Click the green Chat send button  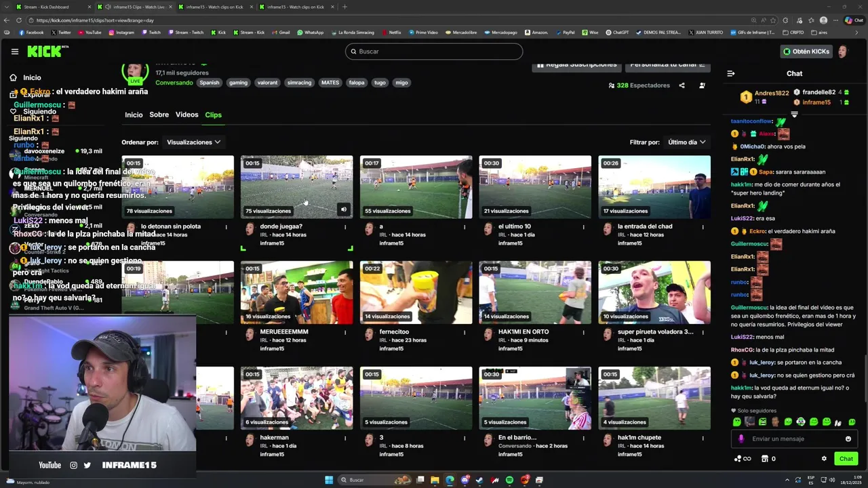(846, 459)
